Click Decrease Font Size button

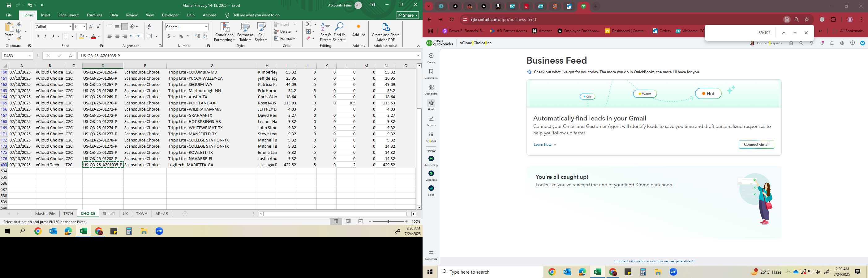[98, 27]
